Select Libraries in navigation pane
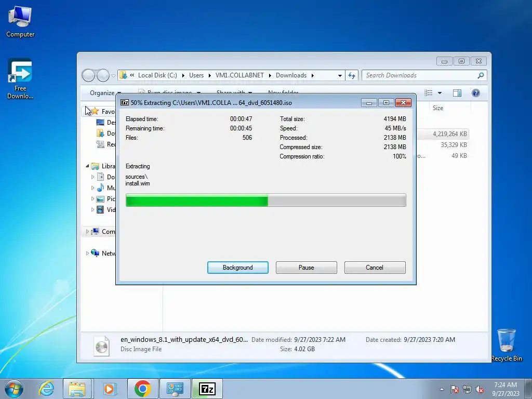The image size is (532, 399). pyautogui.click(x=103, y=166)
